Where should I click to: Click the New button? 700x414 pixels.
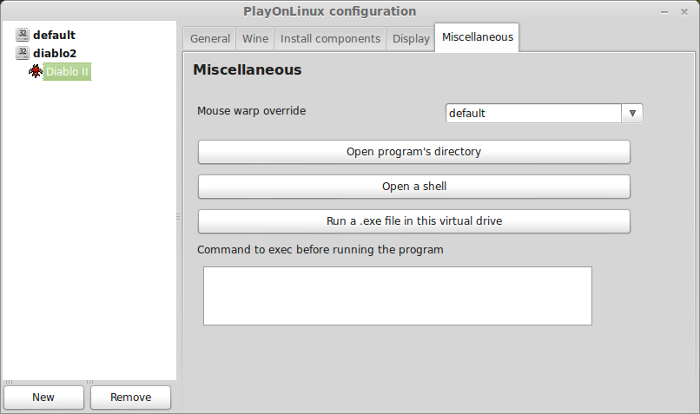[x=43, y=397]
